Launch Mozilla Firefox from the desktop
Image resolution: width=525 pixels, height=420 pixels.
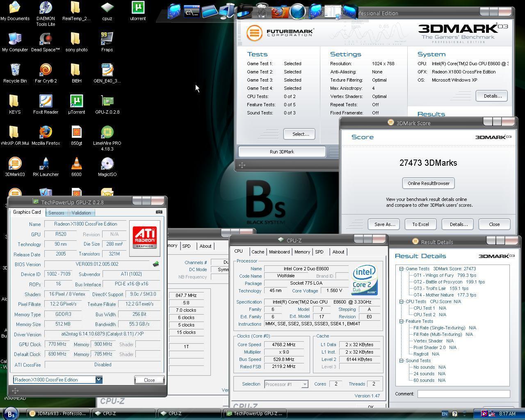pyautogui.click(x=46, y=136)
